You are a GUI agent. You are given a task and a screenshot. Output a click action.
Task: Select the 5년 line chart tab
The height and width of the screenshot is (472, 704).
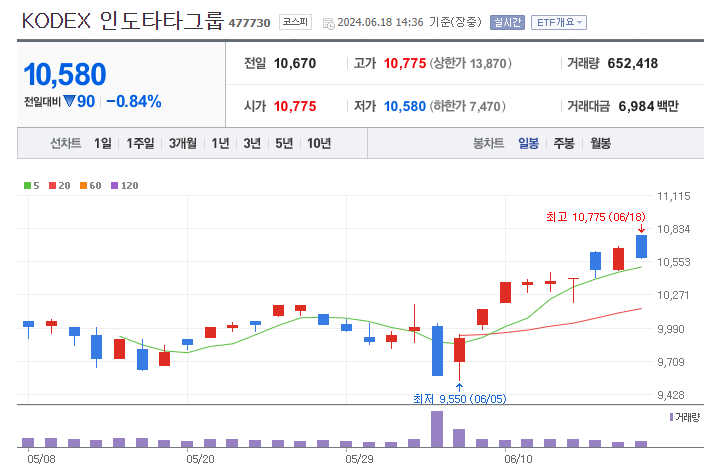point(284,143)
